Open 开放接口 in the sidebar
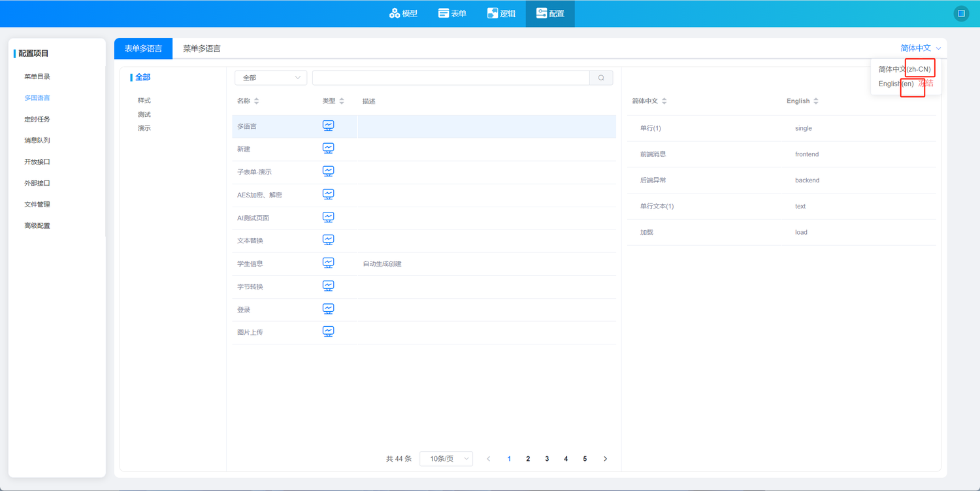The image size is (980, 491). click(37, 161)
